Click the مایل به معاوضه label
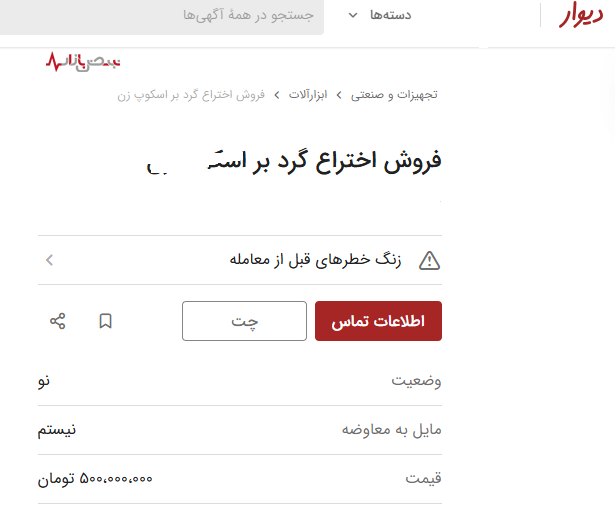 [391, 430]
